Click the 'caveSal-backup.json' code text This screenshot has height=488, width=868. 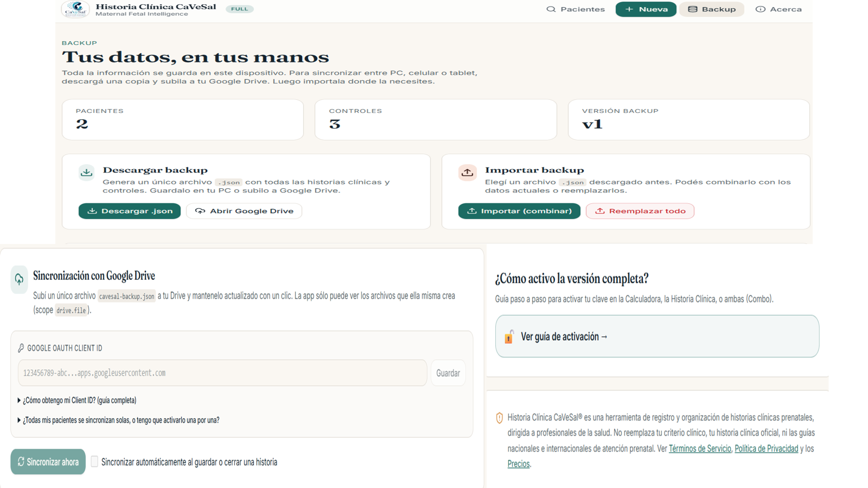(x=126, y=297)
